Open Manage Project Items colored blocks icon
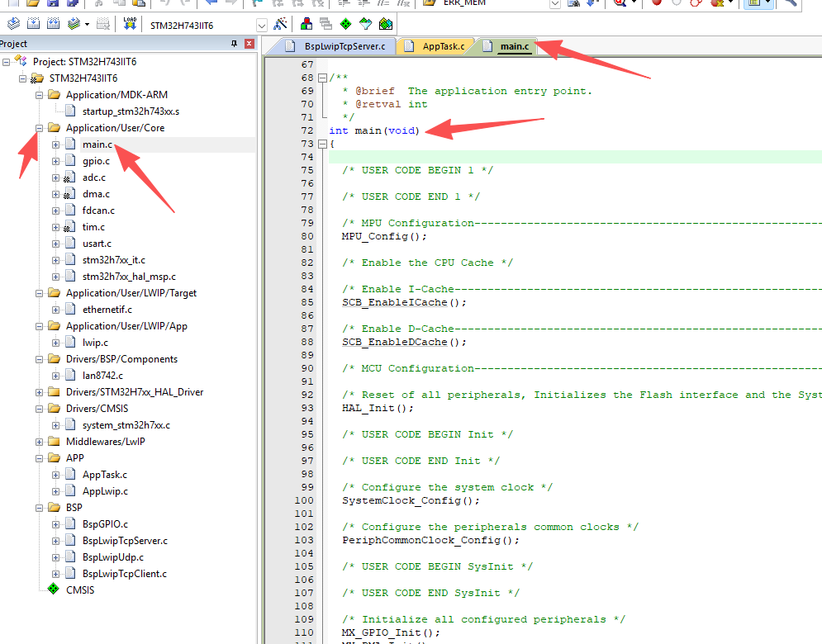 click(306, 24)
